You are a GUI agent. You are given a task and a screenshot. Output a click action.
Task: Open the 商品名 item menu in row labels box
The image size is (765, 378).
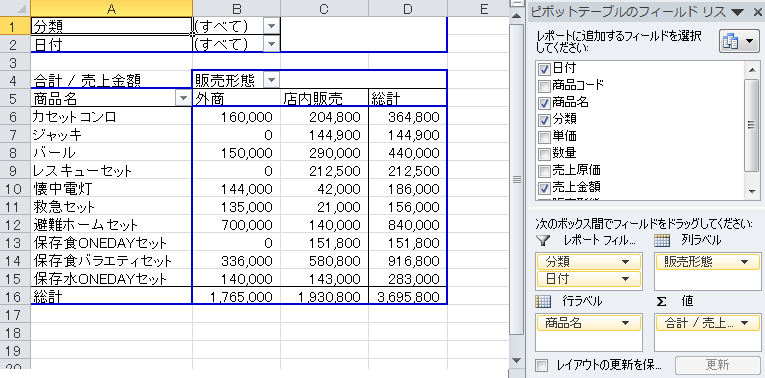tap(625, 323)
